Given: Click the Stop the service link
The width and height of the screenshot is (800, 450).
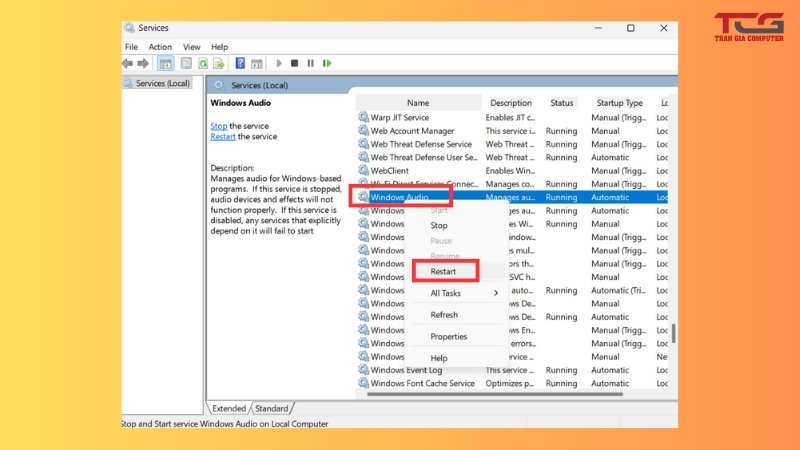Looking at the screenshot, I should coord(218,126).
